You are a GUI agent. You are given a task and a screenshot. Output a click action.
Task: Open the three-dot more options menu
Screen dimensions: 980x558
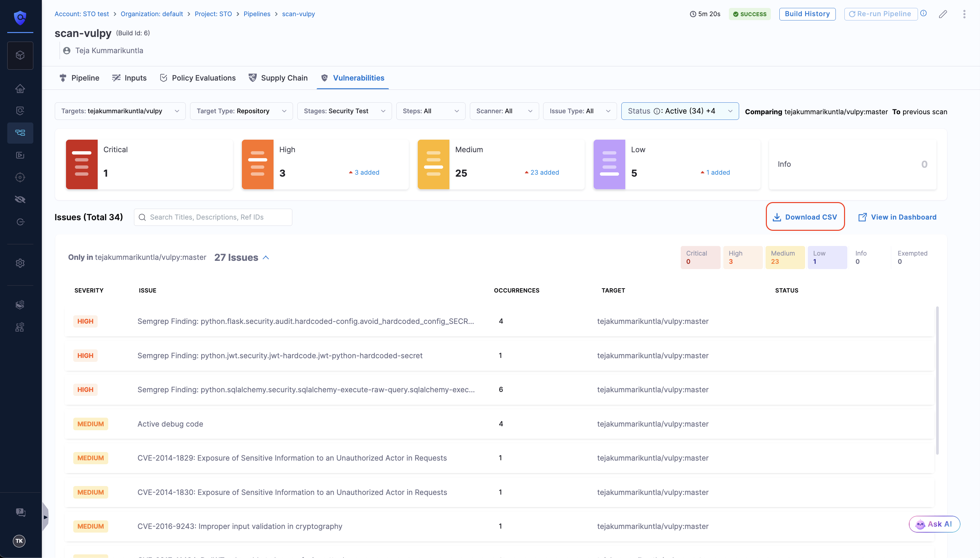click(964, 14)
